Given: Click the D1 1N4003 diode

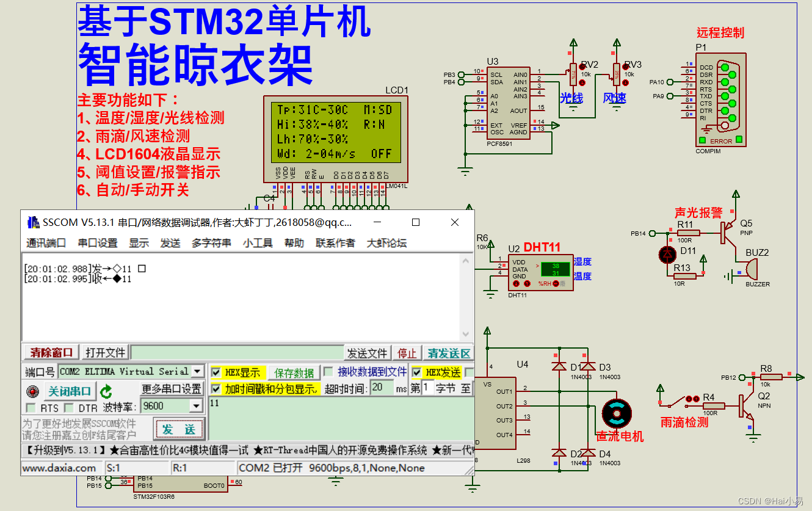Looking at the screenshot, I should click(x=559, y=366).
